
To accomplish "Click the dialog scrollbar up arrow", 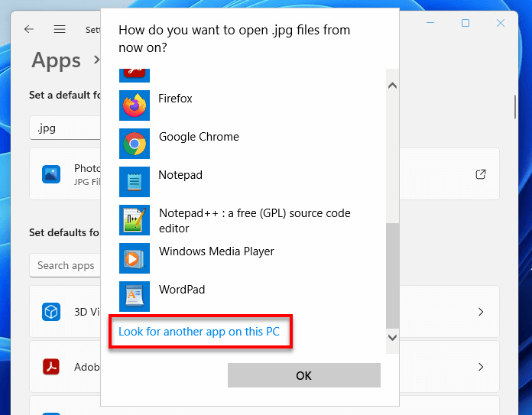I will [x=392, y=86].
